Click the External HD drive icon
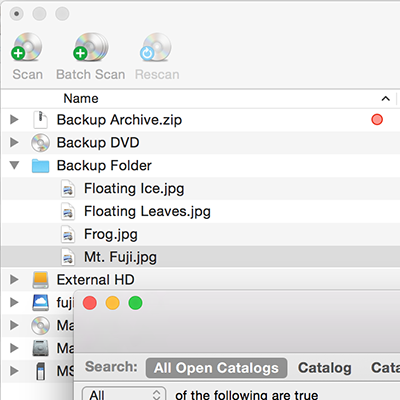This screenshot has height=400, width=400. coord(40,280)
